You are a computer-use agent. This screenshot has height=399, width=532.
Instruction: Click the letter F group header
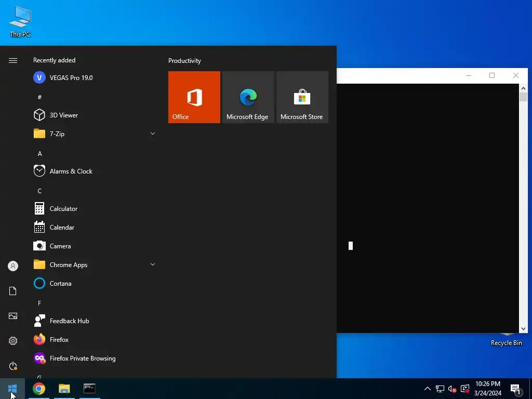39,303
